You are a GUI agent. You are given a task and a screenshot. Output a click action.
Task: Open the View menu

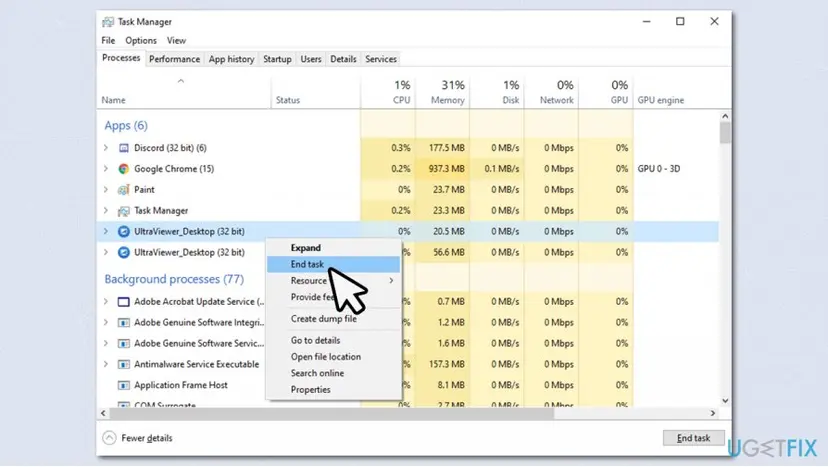click(176, 41)
